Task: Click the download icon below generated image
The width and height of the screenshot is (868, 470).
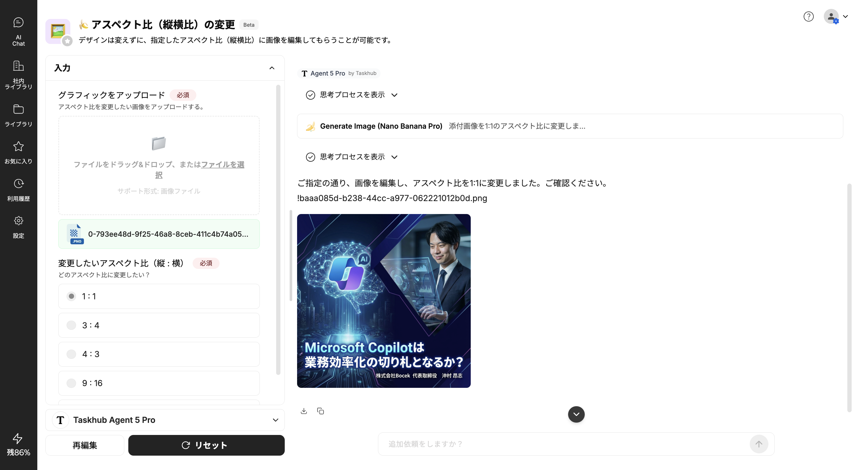Action: pos(304,411)
